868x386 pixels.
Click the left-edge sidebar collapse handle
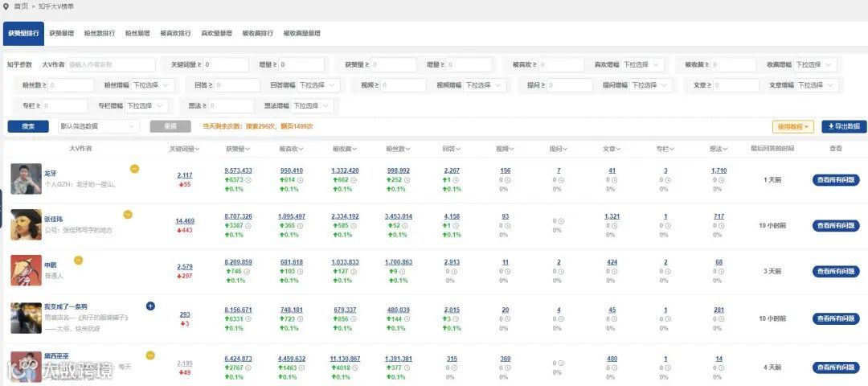click(2, 209)
